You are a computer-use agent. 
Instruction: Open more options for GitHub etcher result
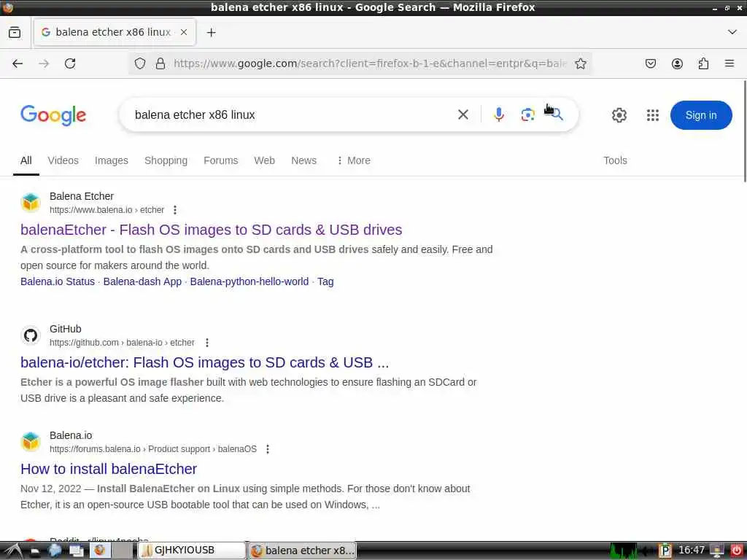pyautogui.click(x=206, y=343)
